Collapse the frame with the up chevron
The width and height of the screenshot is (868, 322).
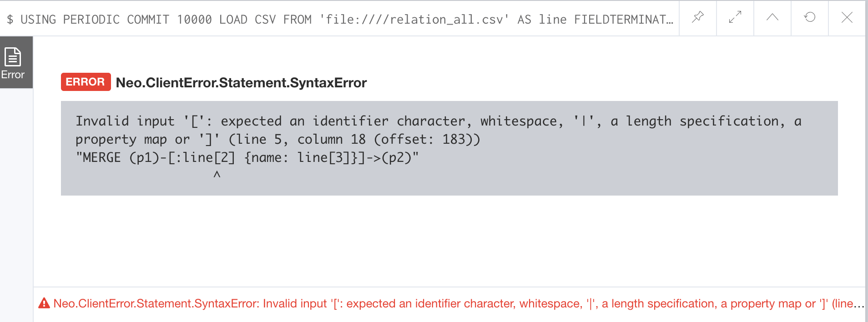772,18
